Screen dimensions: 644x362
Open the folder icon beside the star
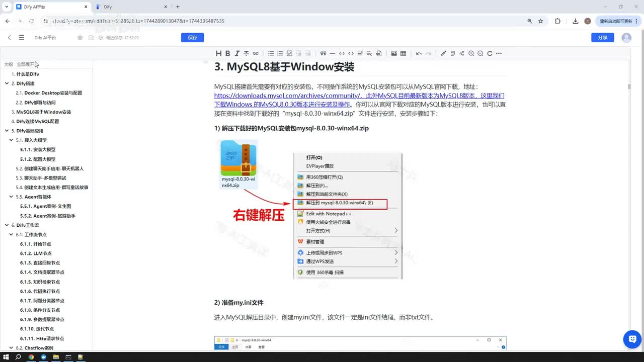pyautogui.click(x=91, y=38)
